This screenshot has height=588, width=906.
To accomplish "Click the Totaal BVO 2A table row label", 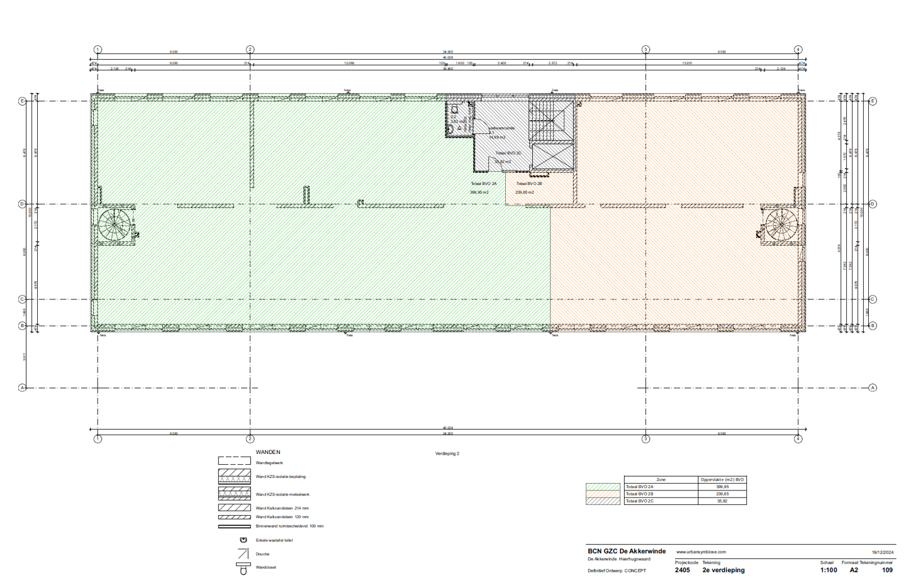I will point(640,487).
